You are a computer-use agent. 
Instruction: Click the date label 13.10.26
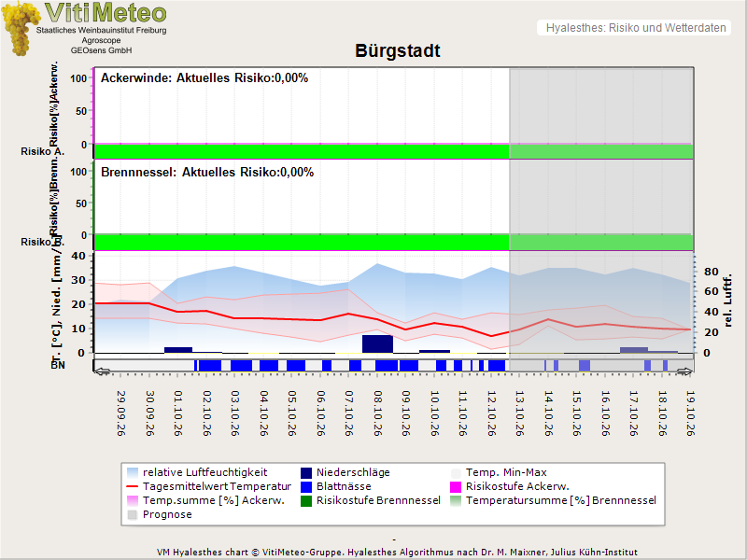pyautogui.click(x=519, y=413)
